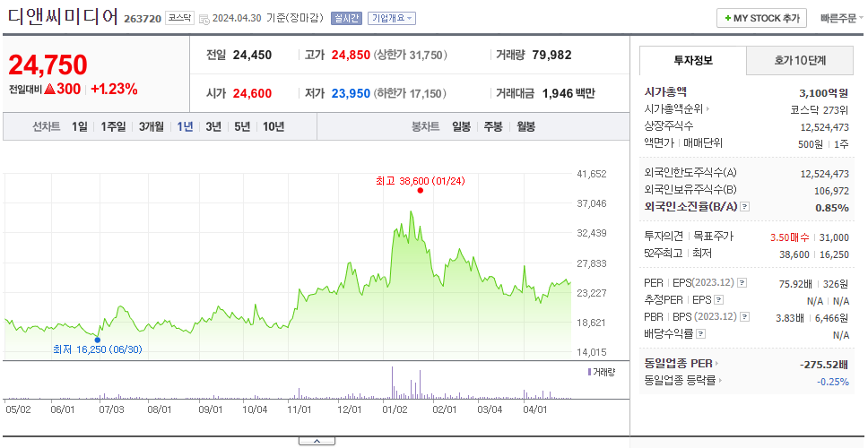
Task: Click stock code 263720
Action: tap(143, 19)
